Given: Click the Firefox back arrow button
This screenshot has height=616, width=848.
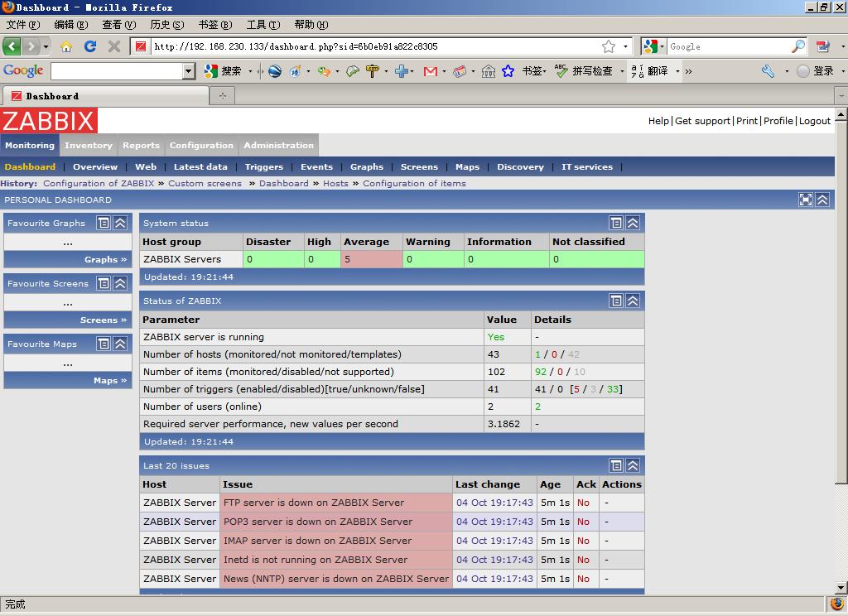Looking at the screenshot, I should coord(12,46).
